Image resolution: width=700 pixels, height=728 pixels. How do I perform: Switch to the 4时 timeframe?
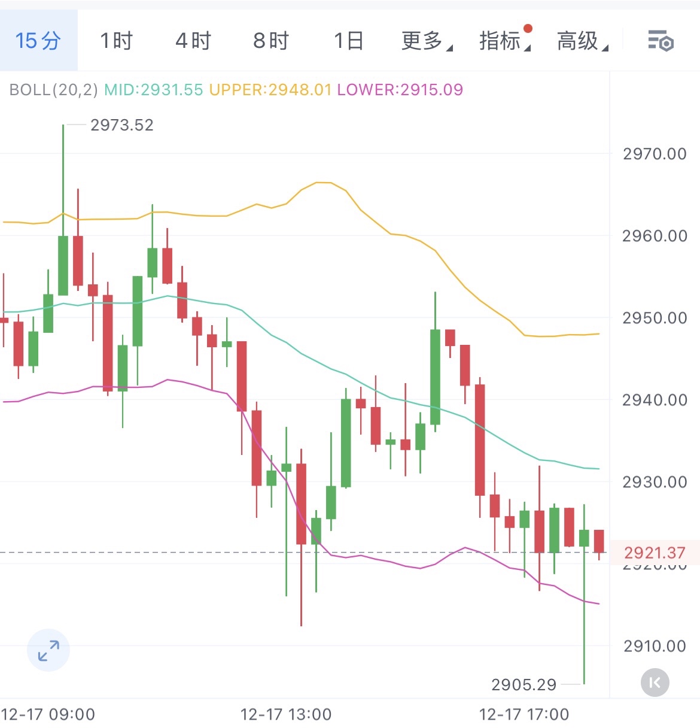pos(193,41)
